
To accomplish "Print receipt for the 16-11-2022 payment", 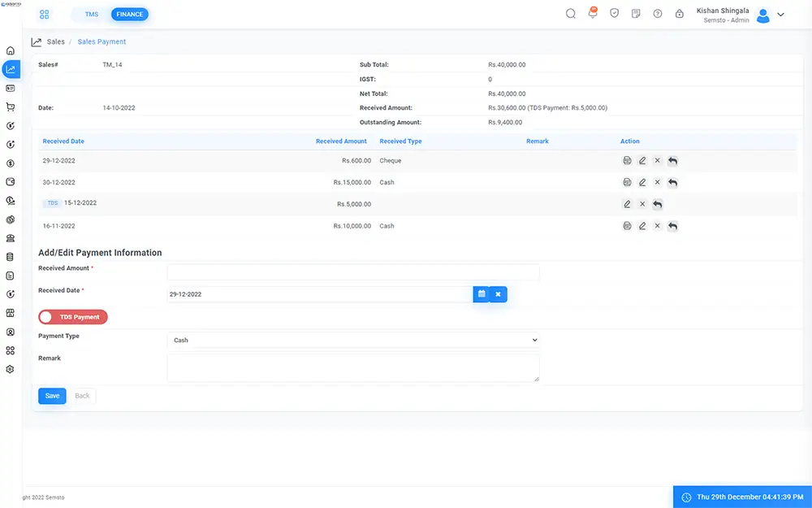I will pos(627,226).
